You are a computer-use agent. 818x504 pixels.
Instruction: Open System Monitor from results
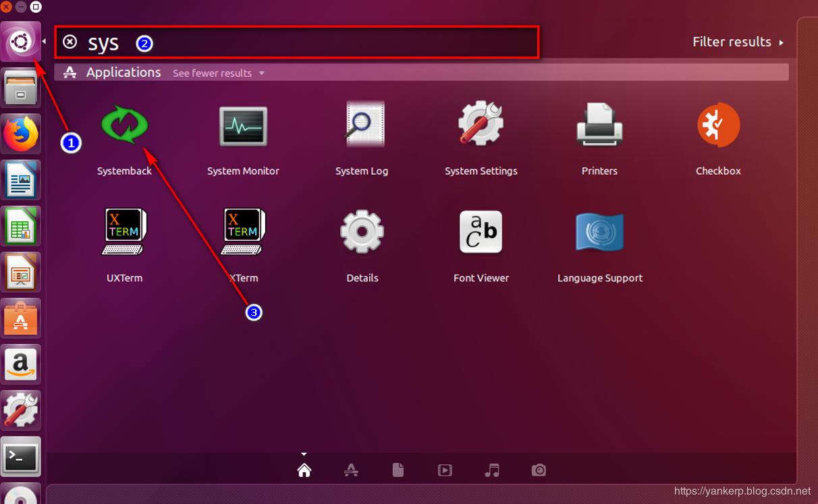click(243, 125)
